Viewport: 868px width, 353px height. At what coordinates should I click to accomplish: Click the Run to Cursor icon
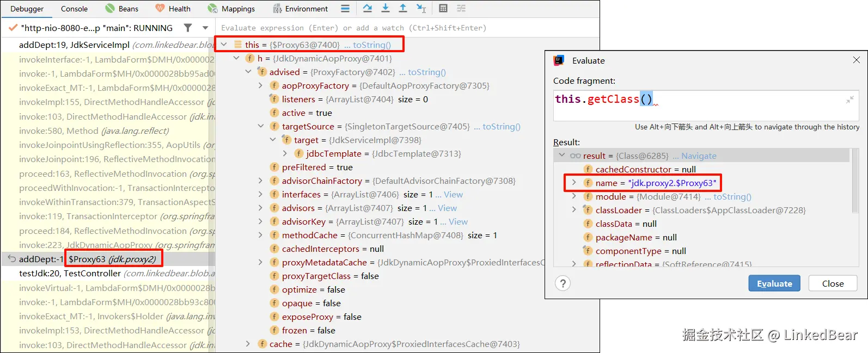(x=421, y=8)
